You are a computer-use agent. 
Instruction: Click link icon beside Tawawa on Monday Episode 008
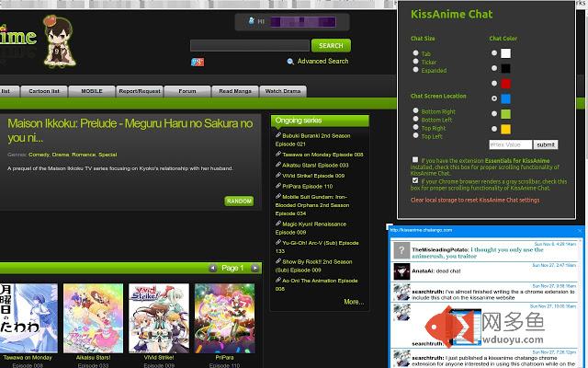click(278, 154)
